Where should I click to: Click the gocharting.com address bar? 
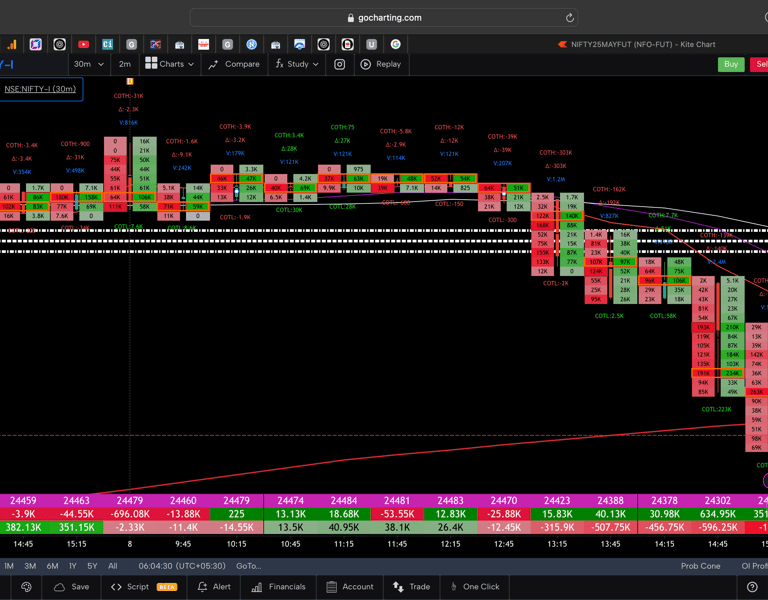pos(384,18)
